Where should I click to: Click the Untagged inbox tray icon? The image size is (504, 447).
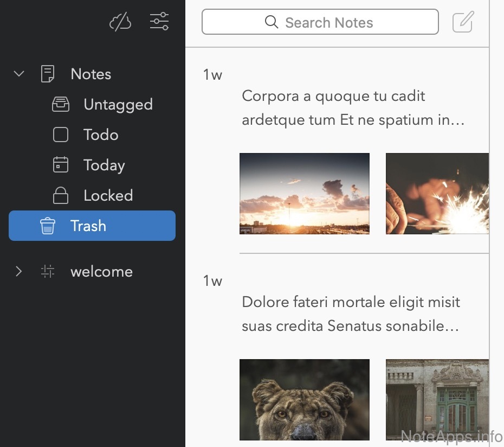(61, 104)
